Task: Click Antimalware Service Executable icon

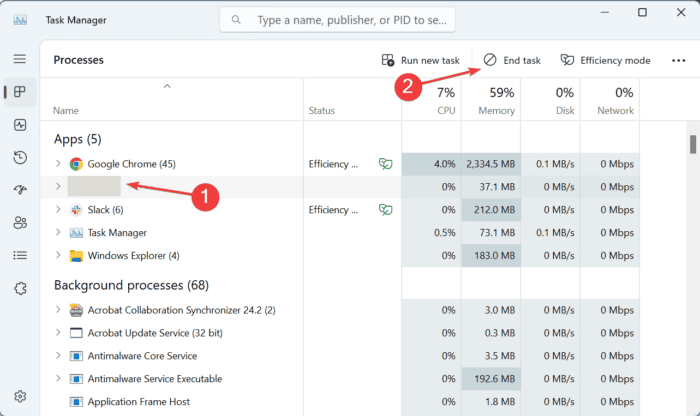Action: pos(76,379)
